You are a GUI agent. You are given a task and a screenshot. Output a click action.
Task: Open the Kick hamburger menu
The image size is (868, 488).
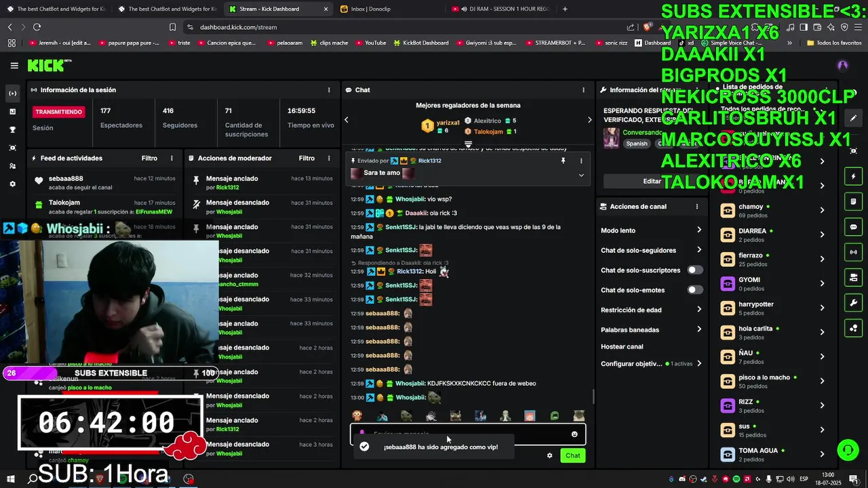(x=14, y=66)
